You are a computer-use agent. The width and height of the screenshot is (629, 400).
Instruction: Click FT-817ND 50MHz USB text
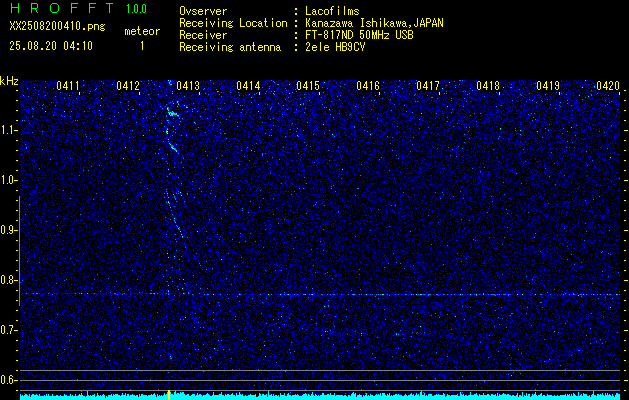(x=359, y=35)
